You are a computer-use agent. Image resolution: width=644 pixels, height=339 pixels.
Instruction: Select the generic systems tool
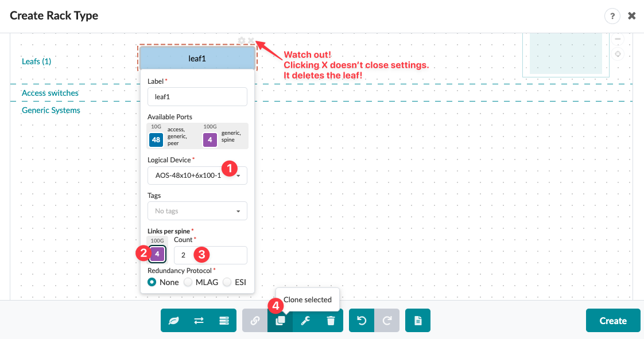point(224,321)
